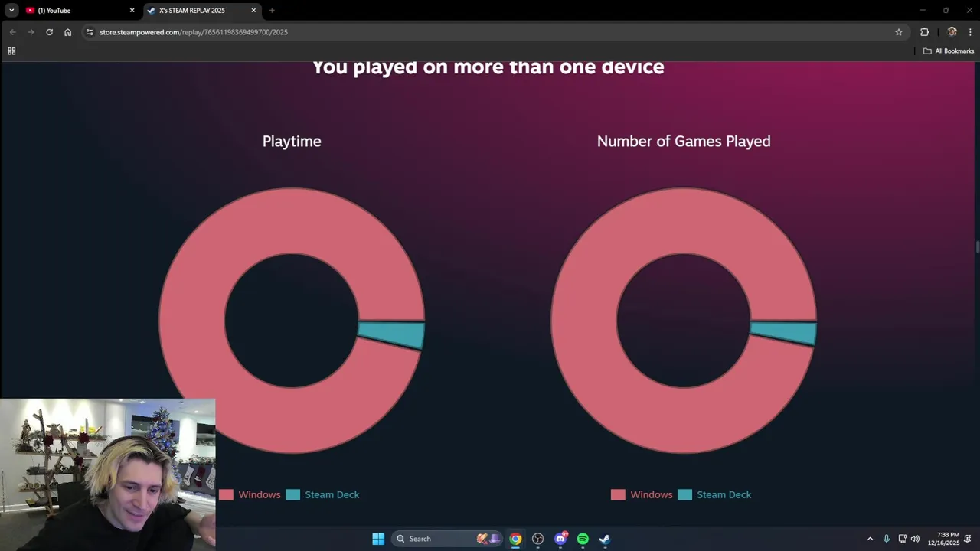Click the Number of Games Played title
This screenshot has height=551, width=980.
684,141
